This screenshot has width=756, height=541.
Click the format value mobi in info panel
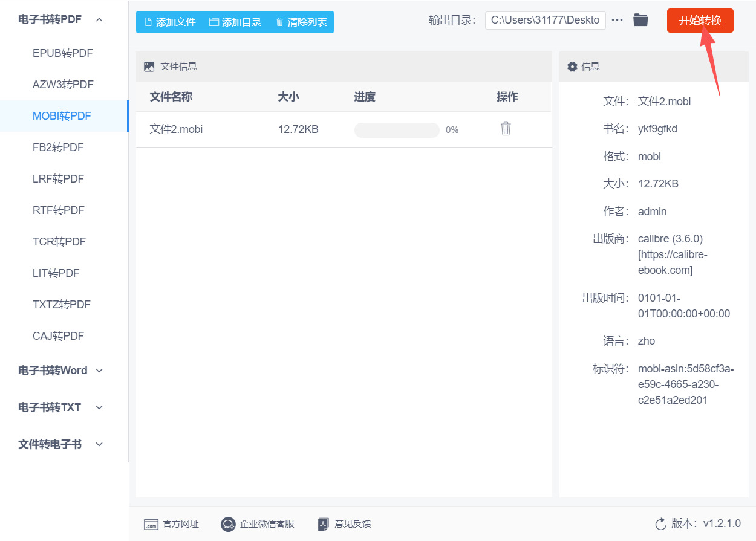point(650,157)
